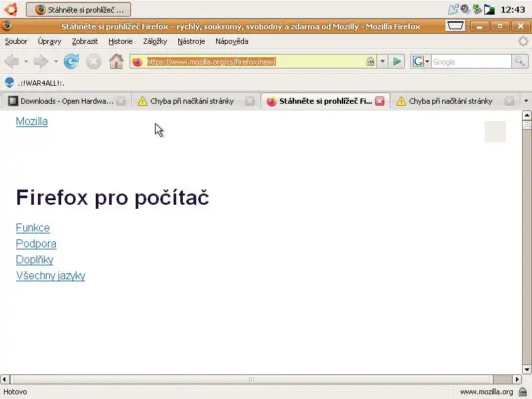Viewport: 532px width, 399px height.
Task: Click the loading throbber icon
Action: [523, 41]
